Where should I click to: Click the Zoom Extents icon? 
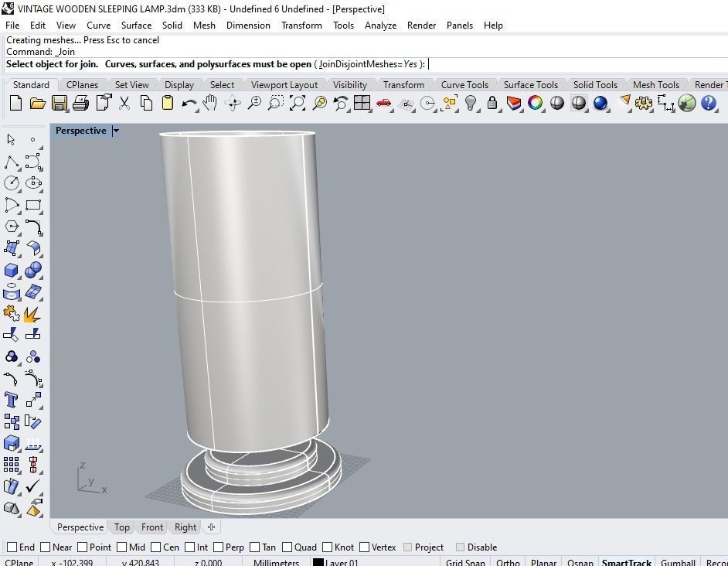[297, 103]
